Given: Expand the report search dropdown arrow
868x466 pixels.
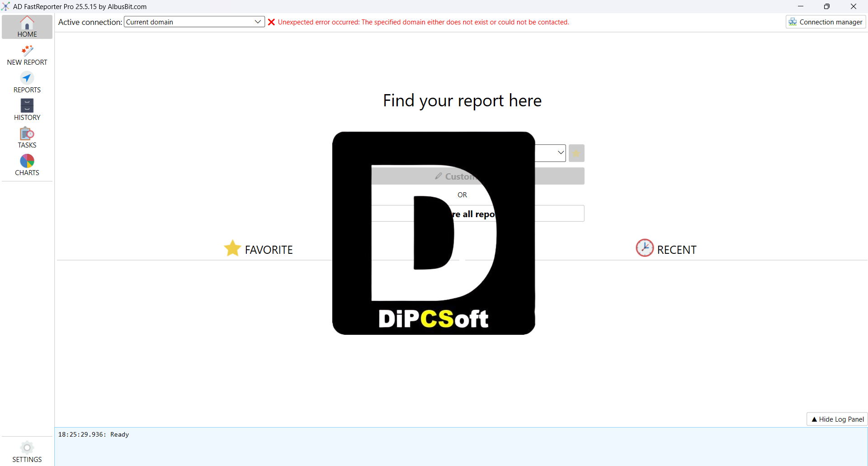Looking at the screenshot, I should click(x=561, y=153).
